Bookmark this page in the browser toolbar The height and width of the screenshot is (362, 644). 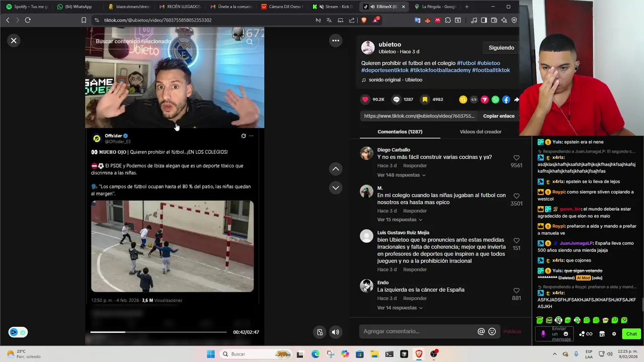[84, 20]
